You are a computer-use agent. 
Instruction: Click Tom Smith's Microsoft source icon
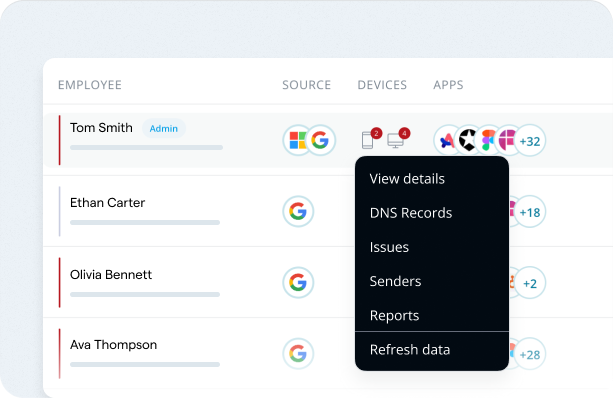[298, 140]
